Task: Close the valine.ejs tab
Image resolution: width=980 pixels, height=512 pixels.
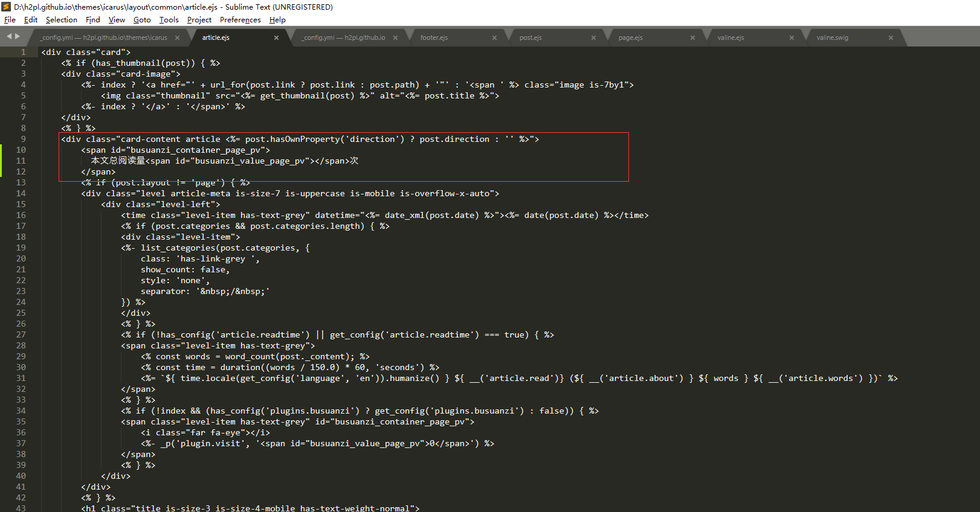Action: [x=791, y=37]
